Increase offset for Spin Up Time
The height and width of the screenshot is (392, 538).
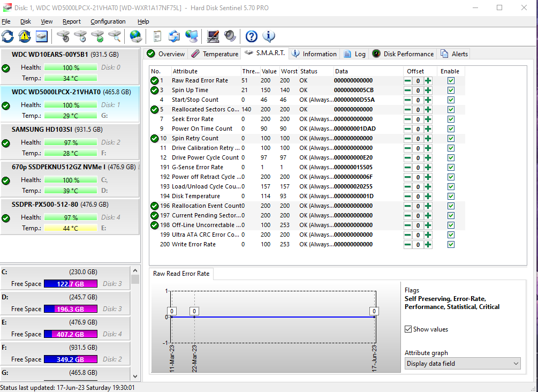click(428, 91)
